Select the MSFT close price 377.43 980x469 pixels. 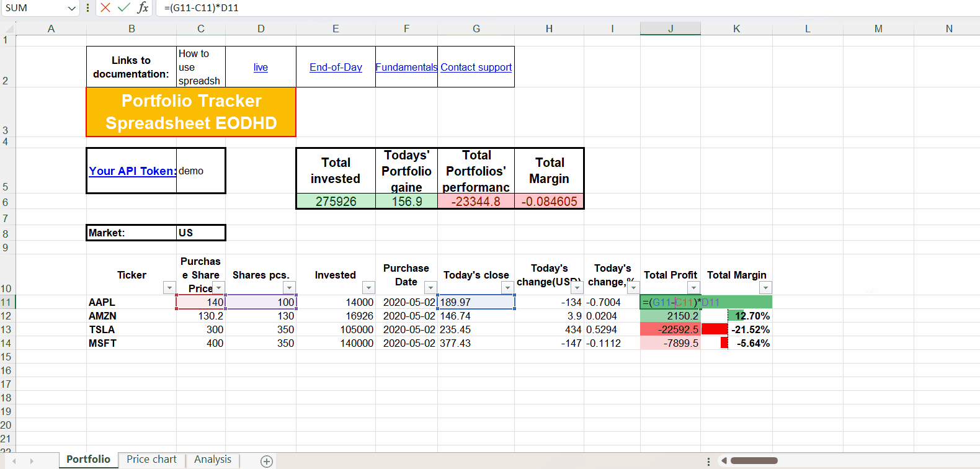click(476, 343)
